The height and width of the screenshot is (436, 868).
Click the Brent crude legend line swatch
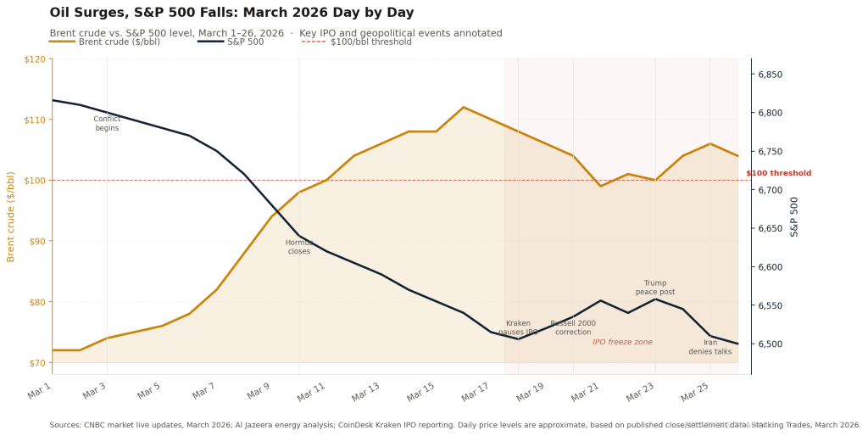click(62, 42)
